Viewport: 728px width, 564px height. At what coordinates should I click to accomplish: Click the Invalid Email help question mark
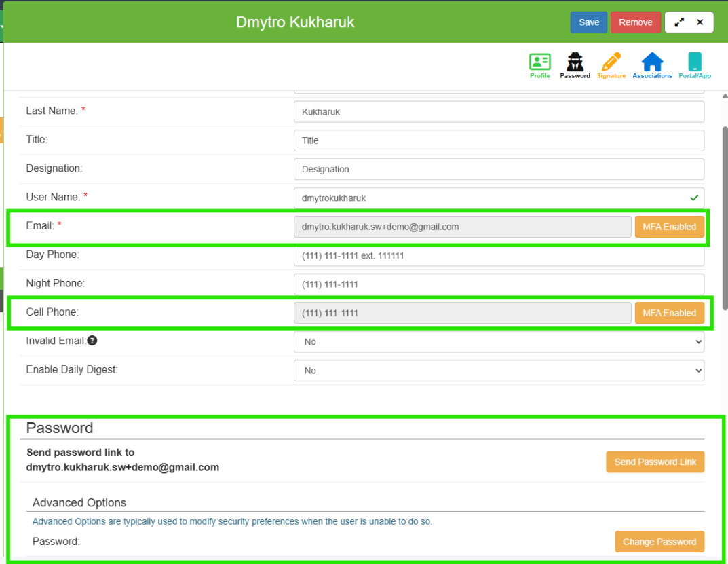click(x=92, y=341)
